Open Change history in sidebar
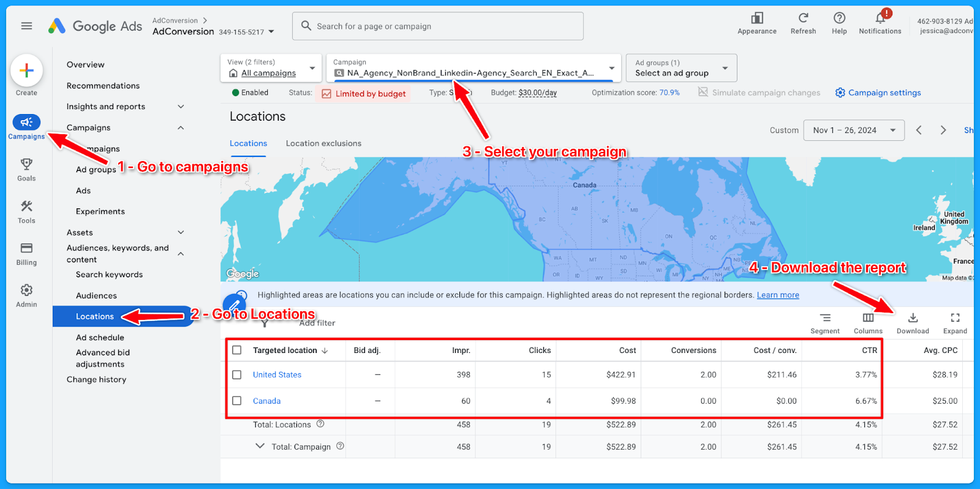The width and height of the screenshot is (980, 489). pyautogui.click(x=96, y=379)
